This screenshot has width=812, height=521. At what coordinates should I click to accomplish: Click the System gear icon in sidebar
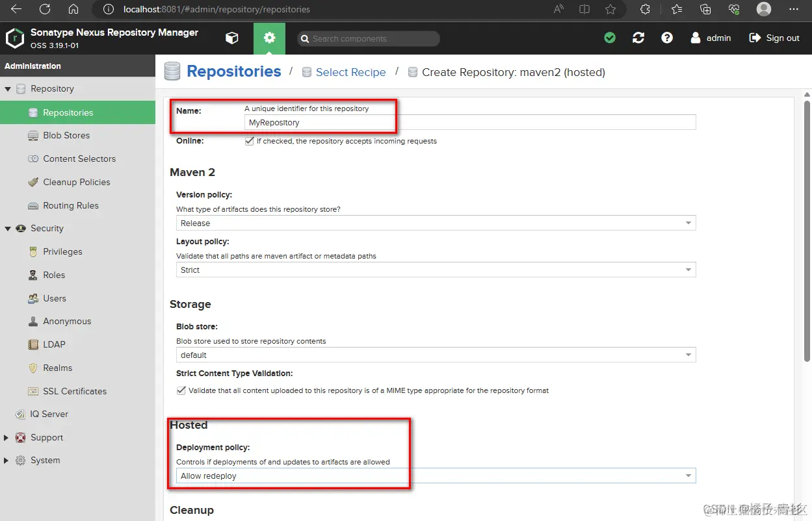(21, 461)
